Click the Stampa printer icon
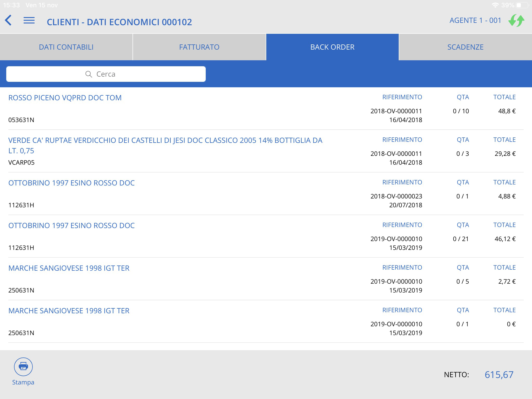Image resolution: width=532 pixels, height=399 pixels. point(23,367)
